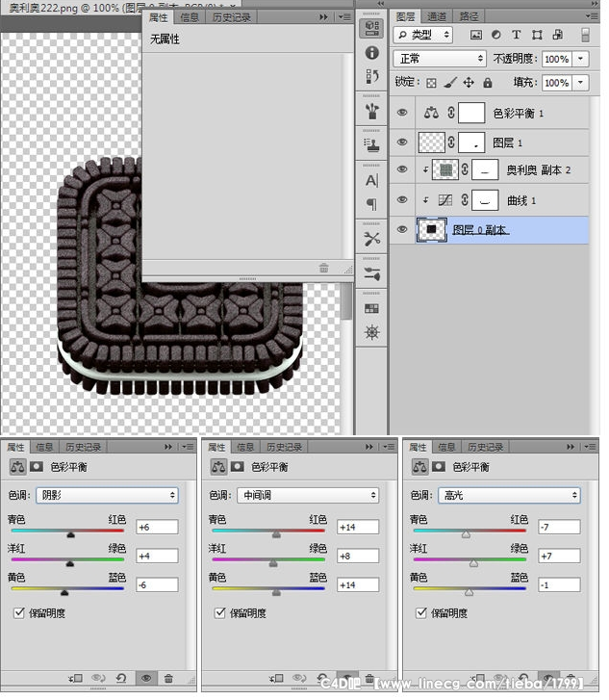Select the 色彩平衡 1 layer name
Image resolution: width=609 pixels, height=700 pixels.
[x=519, y=114]
